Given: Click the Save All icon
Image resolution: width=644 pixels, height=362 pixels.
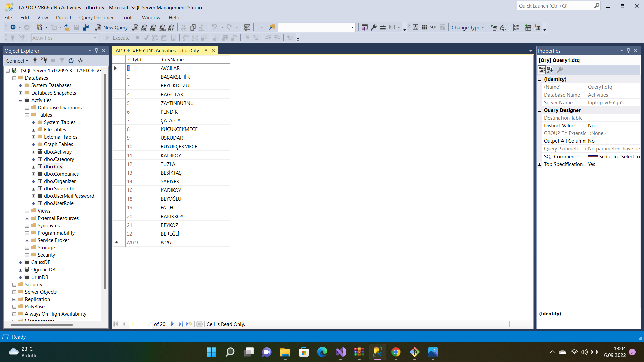Looking at the screenshot, I should pyautogui.click(x=86, y=27).
